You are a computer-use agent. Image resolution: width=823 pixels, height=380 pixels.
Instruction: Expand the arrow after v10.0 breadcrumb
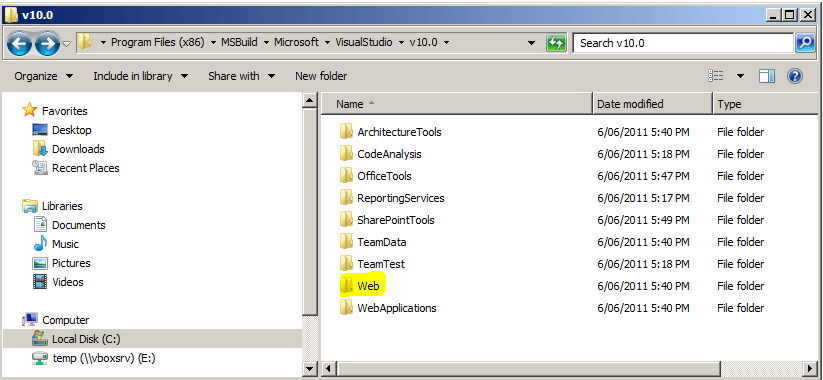point(446,43)
